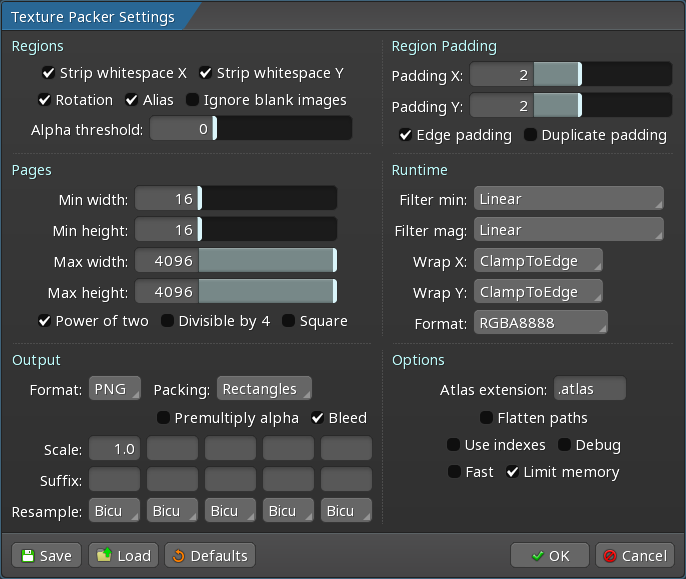Expand the Packing Rectangles dropdown
This screenshot has height=579, width=686.
point(264,389)
